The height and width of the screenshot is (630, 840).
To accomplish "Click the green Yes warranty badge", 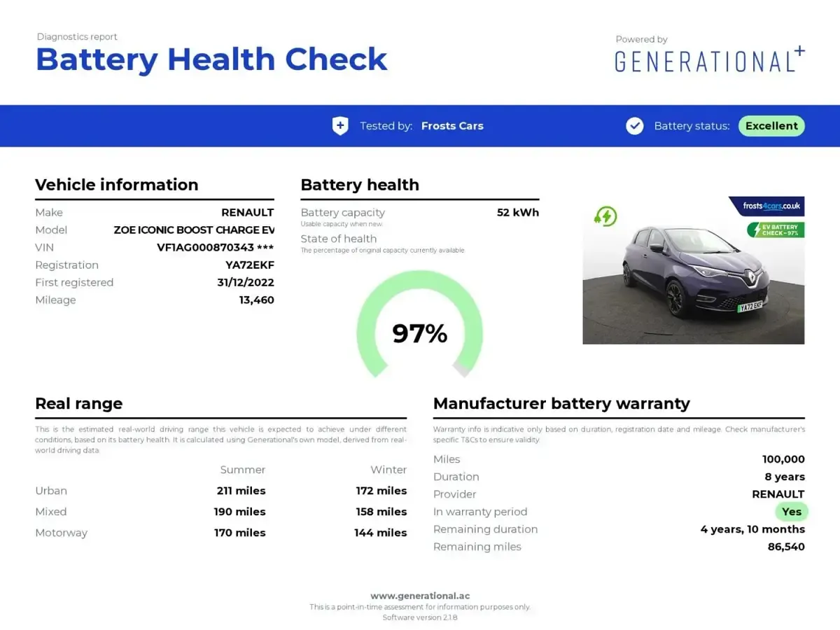I will [x=792, y=512].
